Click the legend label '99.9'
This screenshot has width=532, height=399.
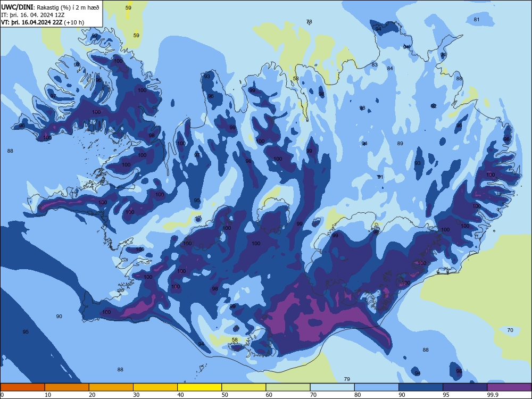click(493, 395)
